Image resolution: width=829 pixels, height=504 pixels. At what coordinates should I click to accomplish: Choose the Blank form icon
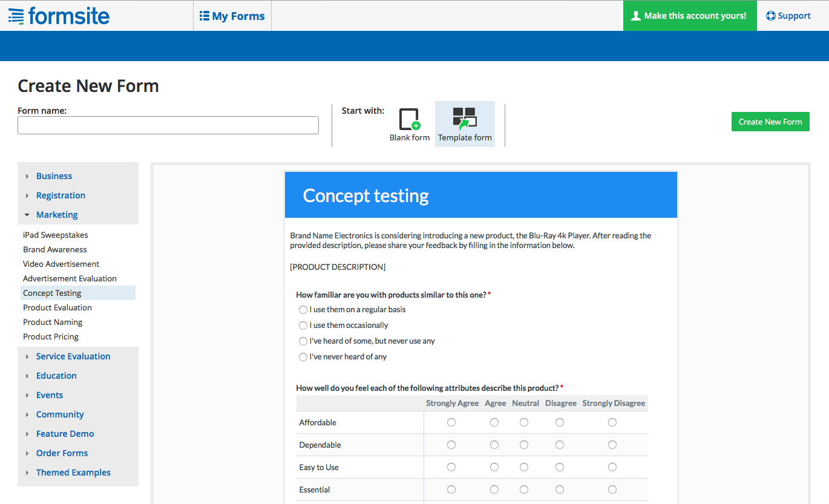[410, 119]
